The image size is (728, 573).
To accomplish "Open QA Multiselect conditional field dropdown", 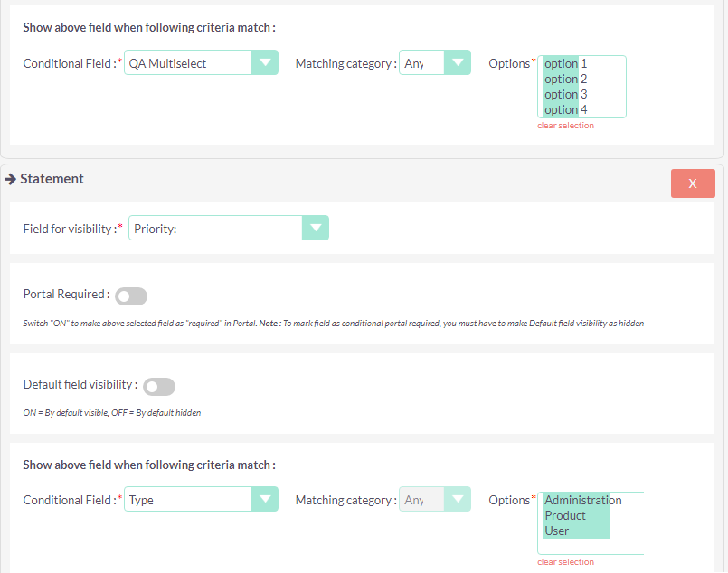I will pyautogui.click(x=201, y=63).
